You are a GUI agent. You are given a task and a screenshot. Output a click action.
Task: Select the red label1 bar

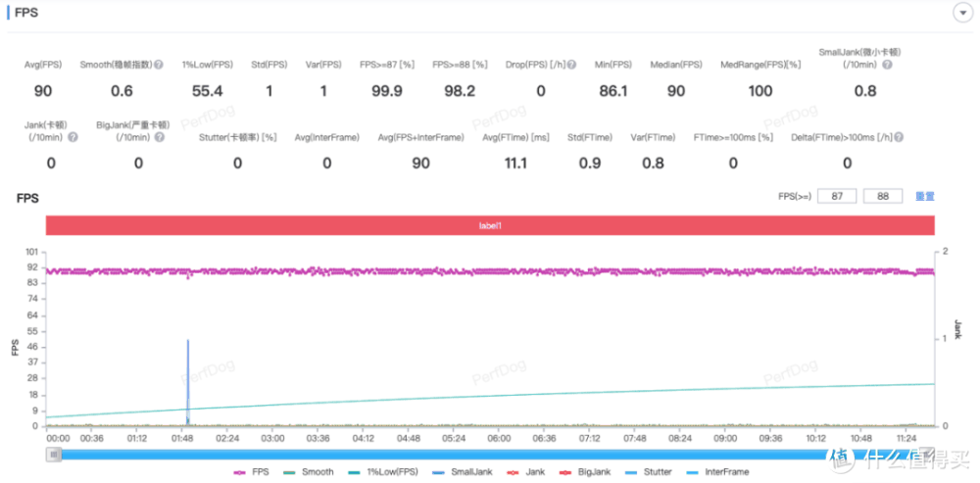490,224
